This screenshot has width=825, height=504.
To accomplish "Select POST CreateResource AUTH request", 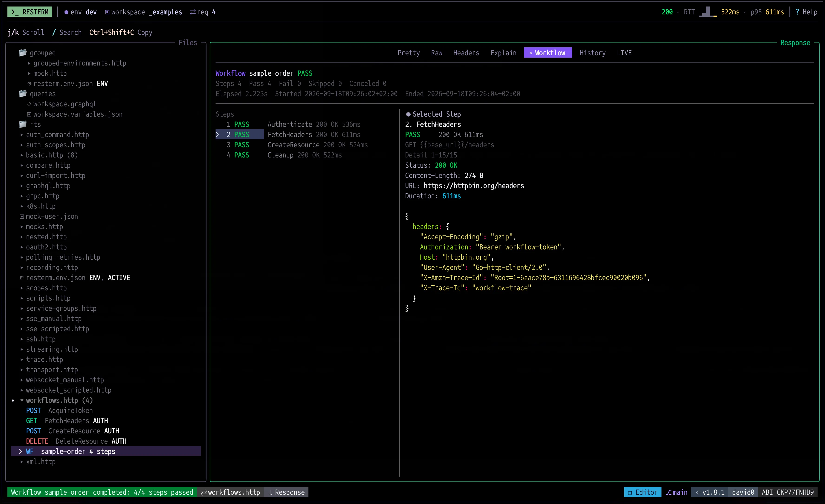I will (73, 431).
